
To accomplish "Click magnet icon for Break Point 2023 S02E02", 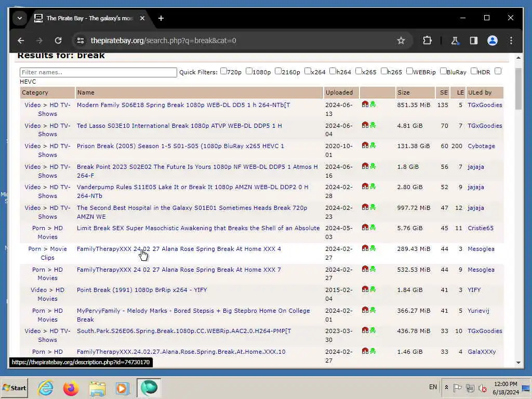I will click(x=365, y=166).
